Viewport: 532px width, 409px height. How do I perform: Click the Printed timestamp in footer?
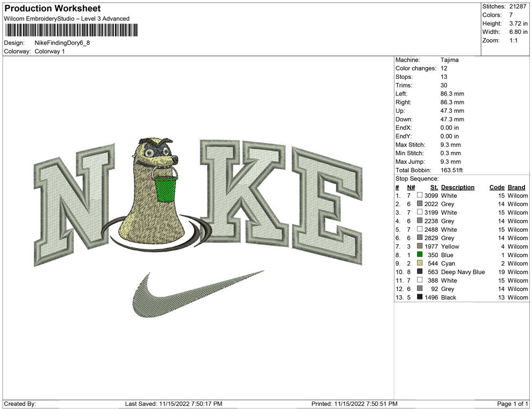[355, 404]
